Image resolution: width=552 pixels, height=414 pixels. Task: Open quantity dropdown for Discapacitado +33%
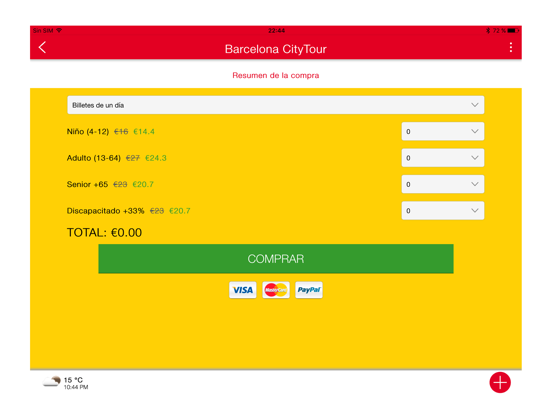(443, 211)
